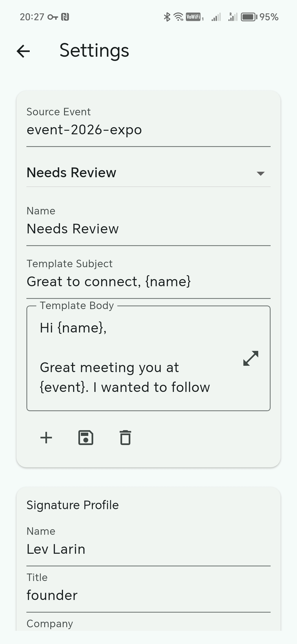Screen dimensions: 297x644
Task: Focus the Template Subject field
Action: 148,282
